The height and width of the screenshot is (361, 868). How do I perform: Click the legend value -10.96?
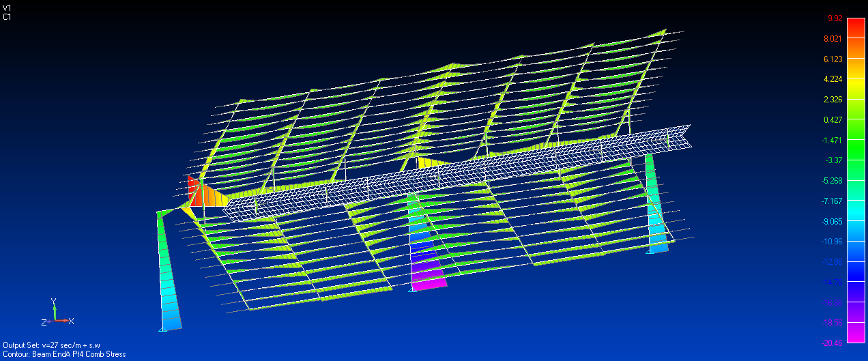[x=833, y=242]
